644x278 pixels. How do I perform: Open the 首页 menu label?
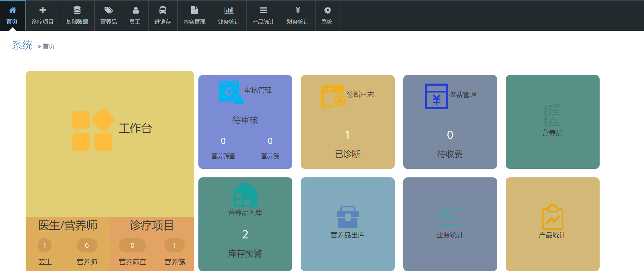pos(12,21)
